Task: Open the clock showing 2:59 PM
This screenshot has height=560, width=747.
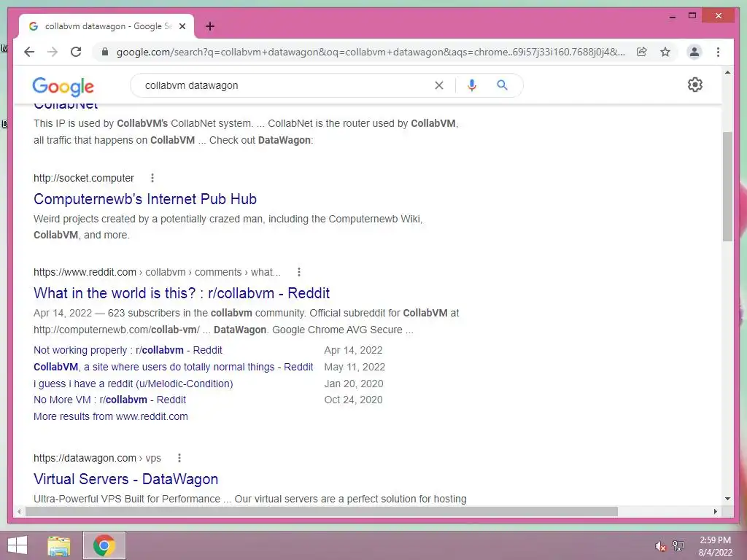Action: [x=715, y=546]
